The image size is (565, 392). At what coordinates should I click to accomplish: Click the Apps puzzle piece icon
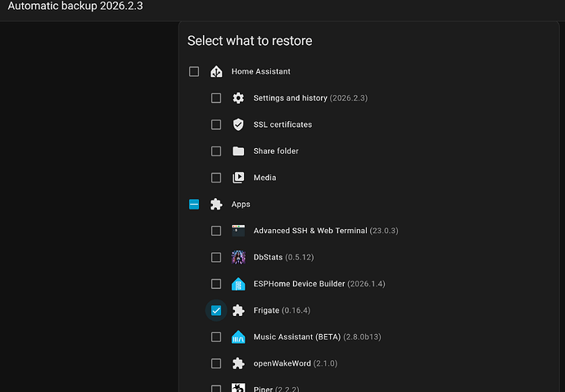pos(216,204)
